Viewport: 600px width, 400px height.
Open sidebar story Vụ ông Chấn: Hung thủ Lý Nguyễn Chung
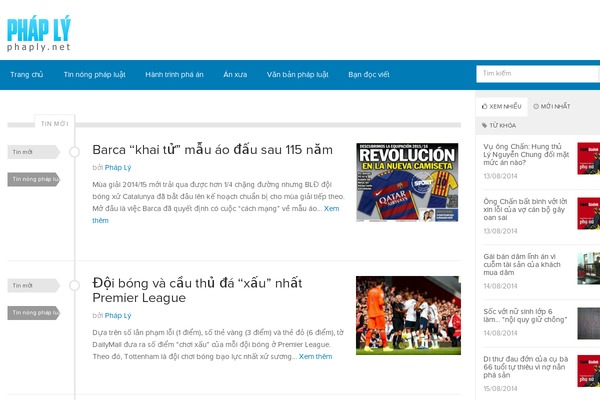[526, 154]
